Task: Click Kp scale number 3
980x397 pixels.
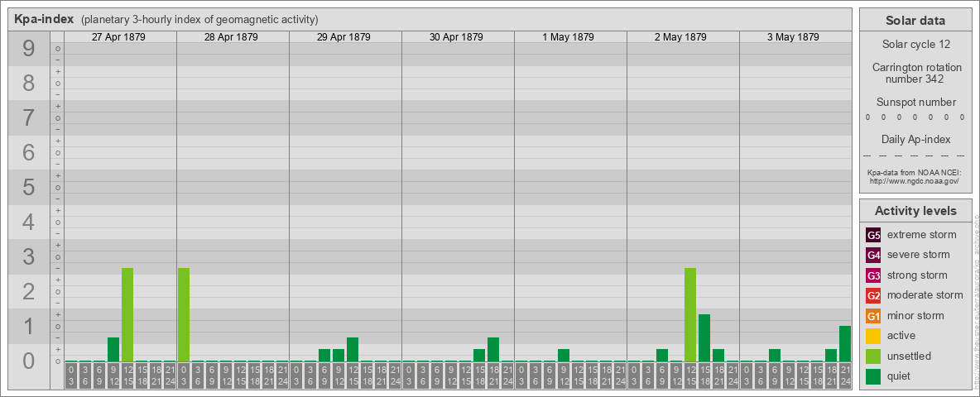Action: (x=29, y=256)
